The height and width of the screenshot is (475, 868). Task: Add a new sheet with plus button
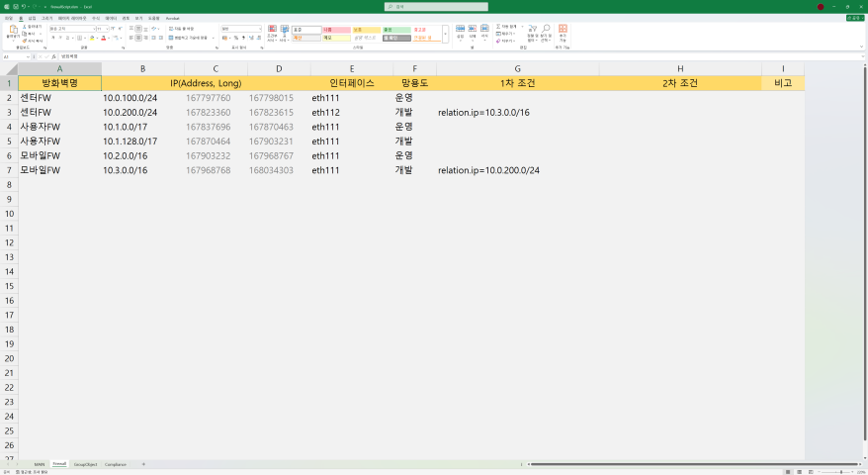(143, 464)
